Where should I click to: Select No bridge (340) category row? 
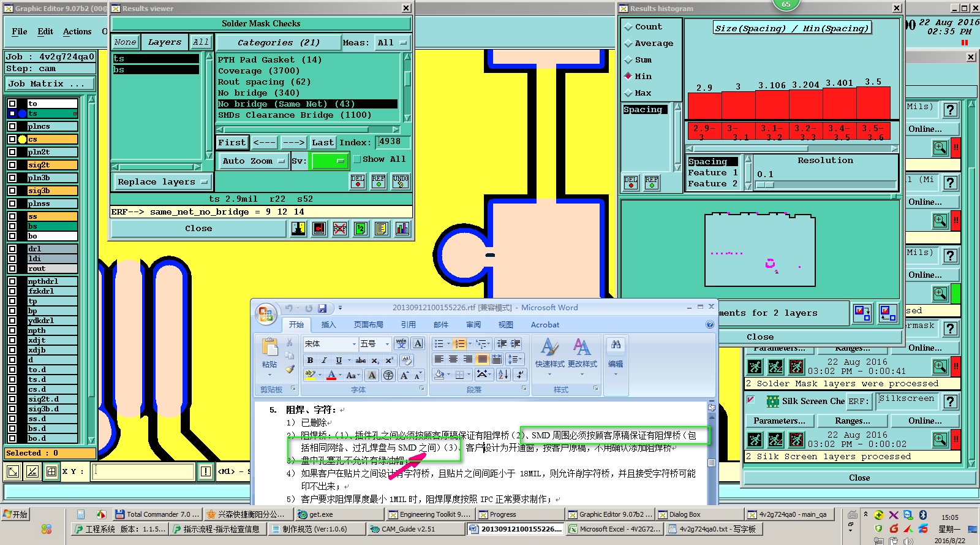pyautogui.click(x=308, y=93)
